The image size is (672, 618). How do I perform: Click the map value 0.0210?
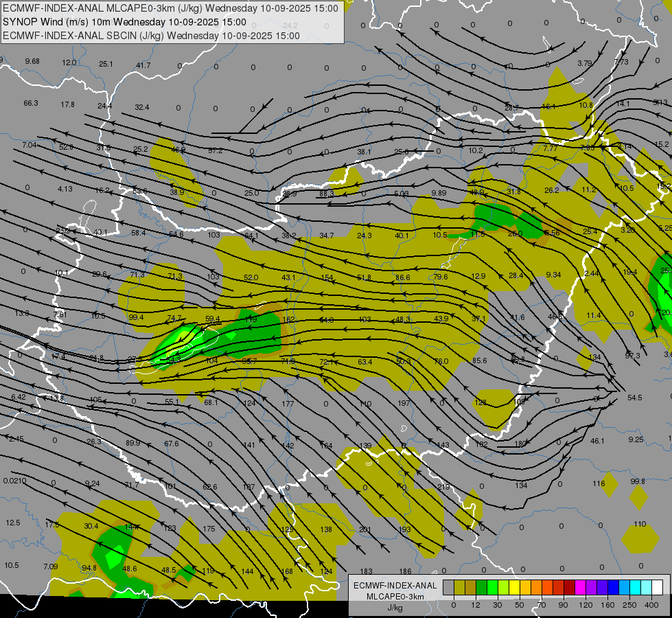tap(14, 481)
